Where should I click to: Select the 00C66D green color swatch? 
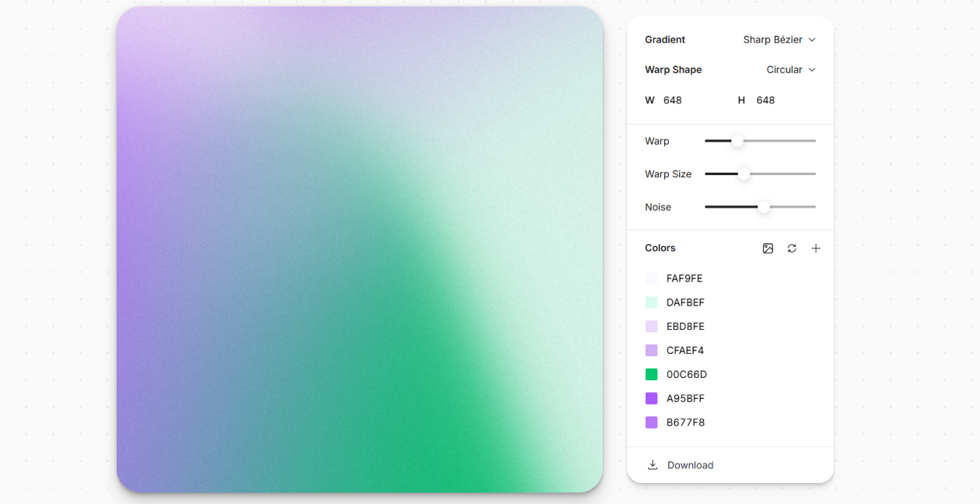pos(651,375)
